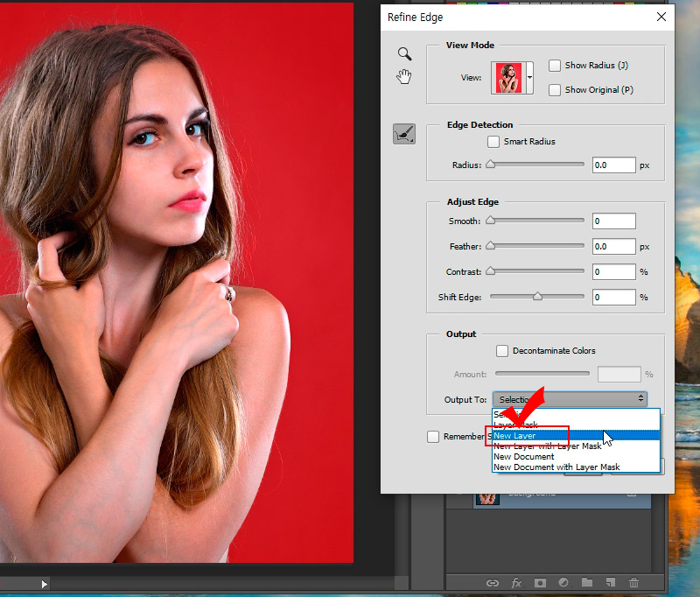Choose New Layer with Layer Mask
The width and height of the screenshot is (700, 597).
576,446
